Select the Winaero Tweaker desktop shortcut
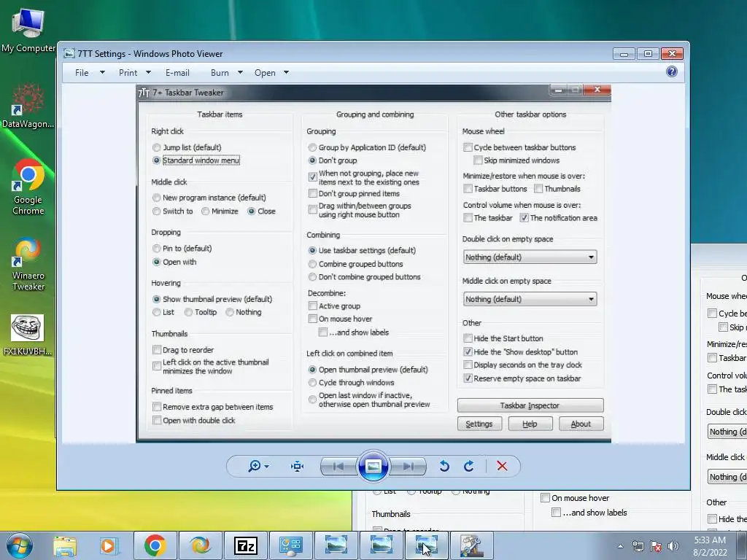The width and height of the screenshot is (747, 560). pos(28,263)
